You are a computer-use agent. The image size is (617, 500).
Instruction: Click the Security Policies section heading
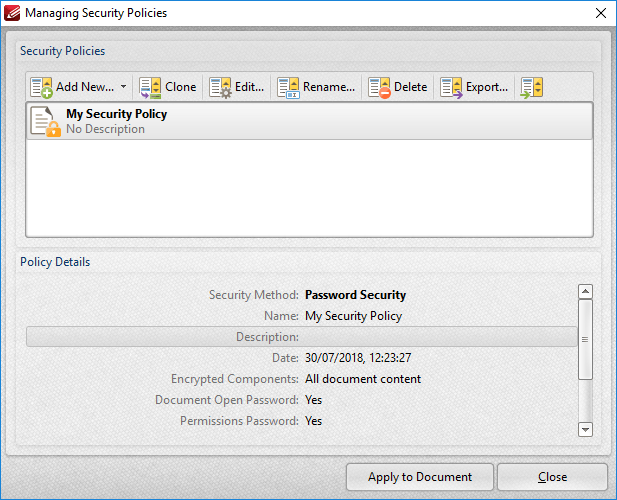[63, 51]
